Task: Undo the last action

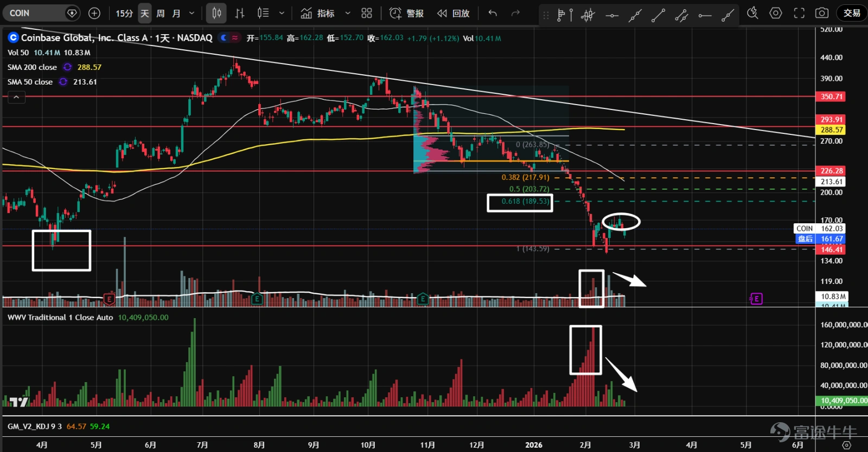Action: tap(493, 13)
